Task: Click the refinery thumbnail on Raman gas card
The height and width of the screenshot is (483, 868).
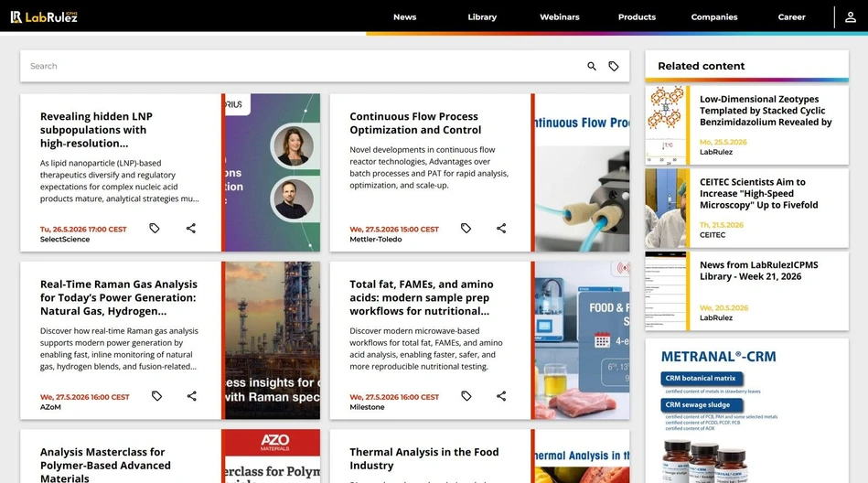Action: pyautogui.click(x=273, y=340)
